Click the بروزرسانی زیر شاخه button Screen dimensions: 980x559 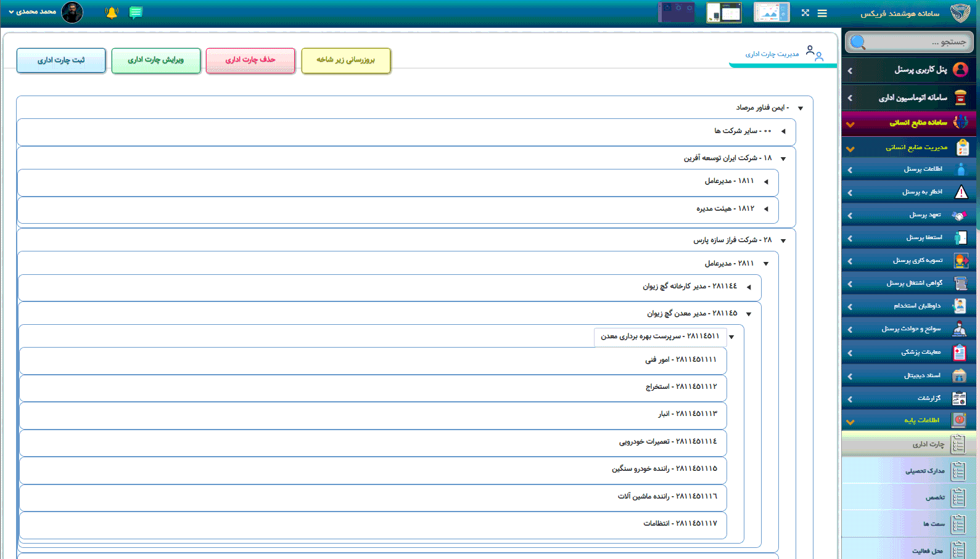345,60
